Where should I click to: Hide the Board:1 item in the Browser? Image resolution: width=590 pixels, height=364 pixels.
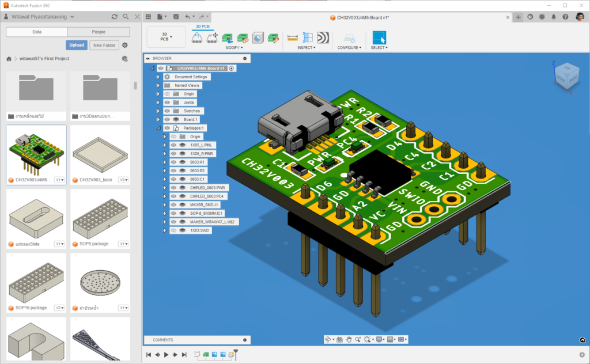(x=167, y=118)
